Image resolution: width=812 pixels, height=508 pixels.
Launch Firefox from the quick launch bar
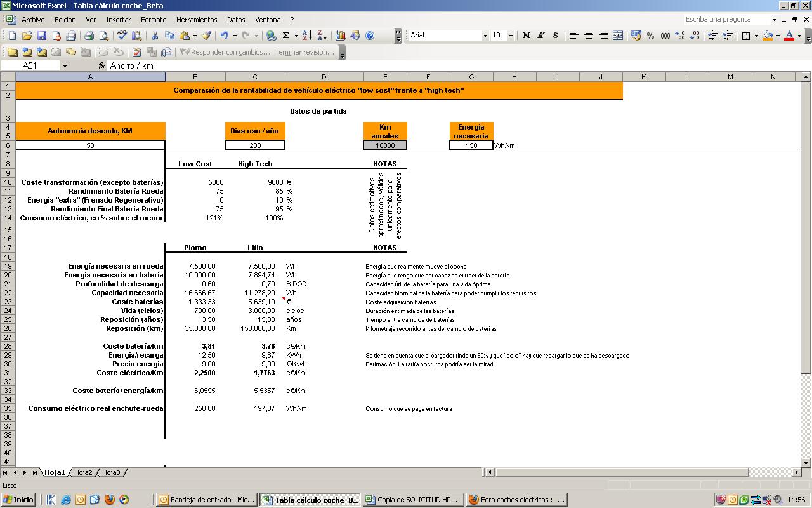coord(109,500)
